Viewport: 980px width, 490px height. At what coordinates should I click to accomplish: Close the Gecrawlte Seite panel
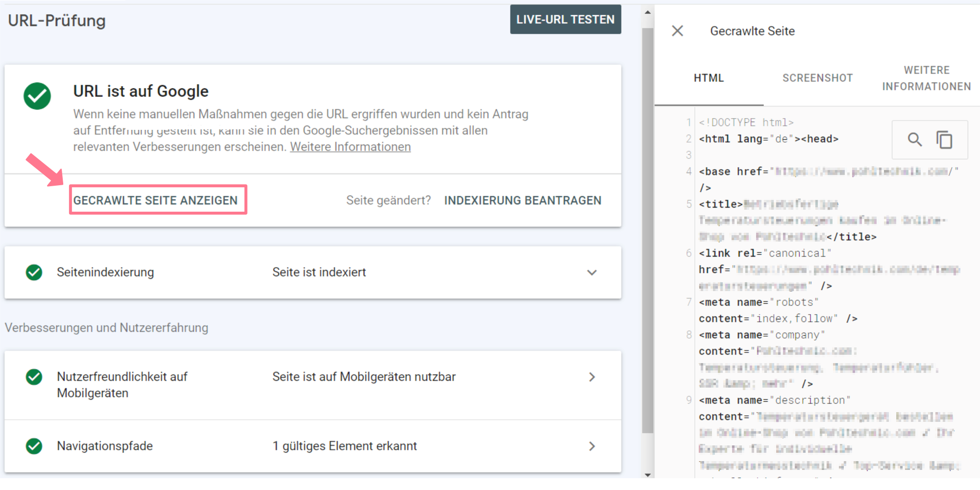click(677, 31)
